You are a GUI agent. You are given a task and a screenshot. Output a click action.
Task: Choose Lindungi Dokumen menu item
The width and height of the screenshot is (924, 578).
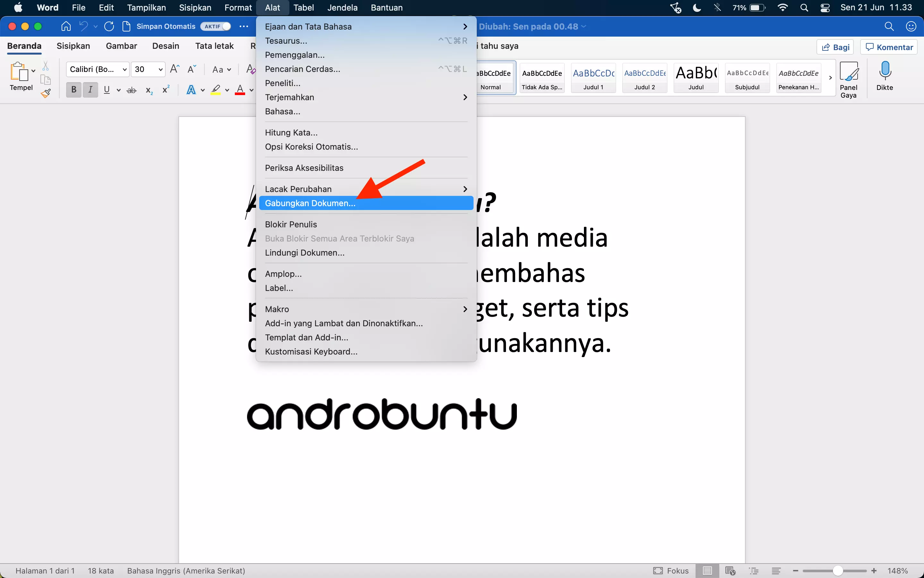pyautogui.click(x=366, y=253)
